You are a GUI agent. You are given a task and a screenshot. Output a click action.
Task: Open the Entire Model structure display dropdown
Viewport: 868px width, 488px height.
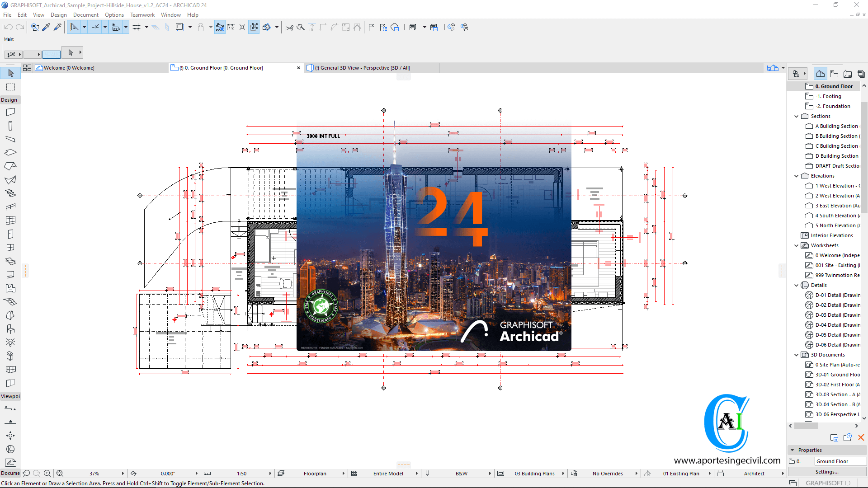(417, 474)
